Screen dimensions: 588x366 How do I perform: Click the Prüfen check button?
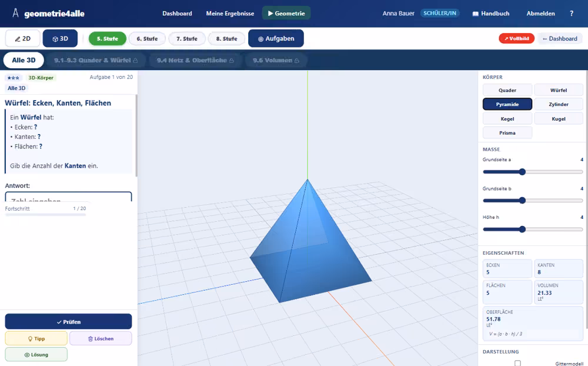pyautogui.click(x=68, y=322)
